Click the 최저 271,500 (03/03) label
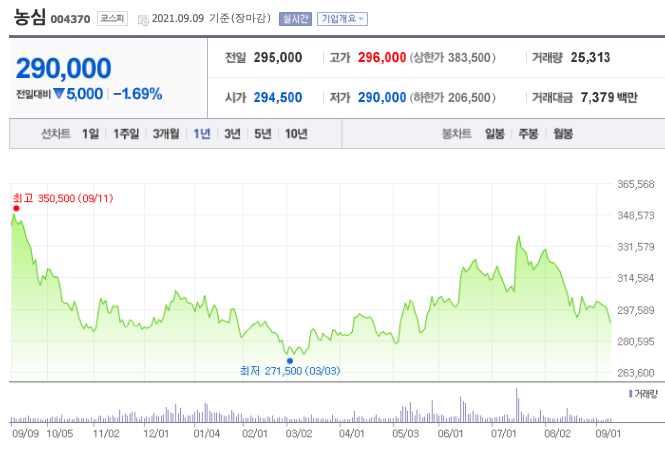 point(290,371)
